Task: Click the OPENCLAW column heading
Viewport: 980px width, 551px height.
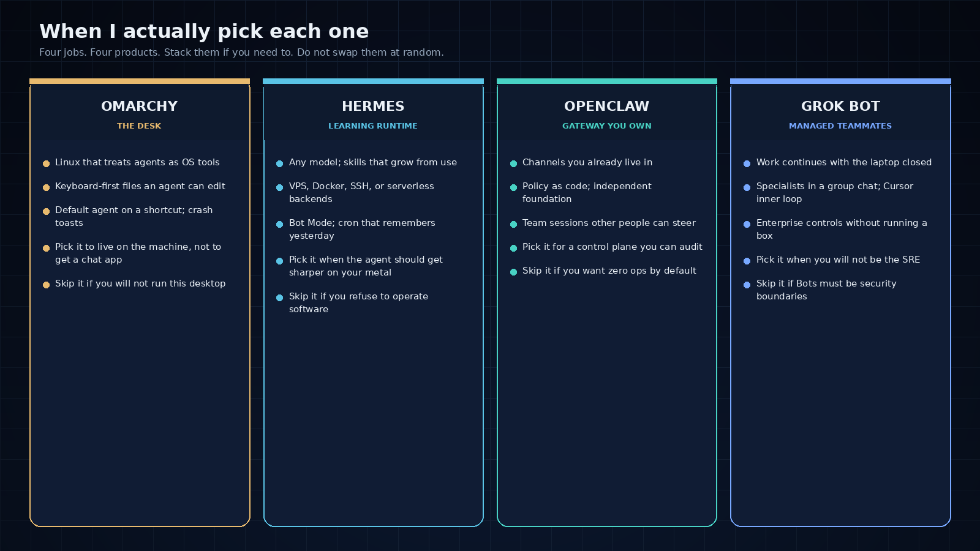Action: tap(606, 106)
